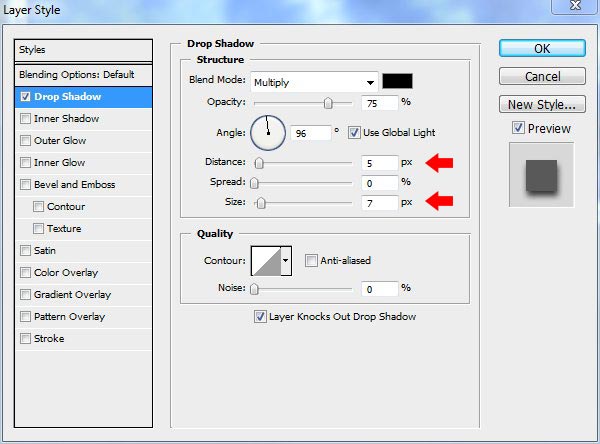Open the black shadow color swatch
Viewport: 600px width, 444px height.
click(398, 81)
